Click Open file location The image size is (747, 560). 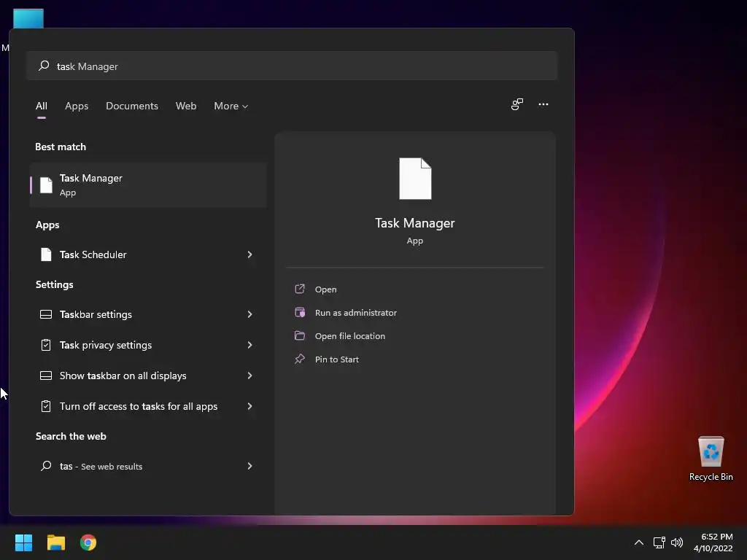[350, 336]
